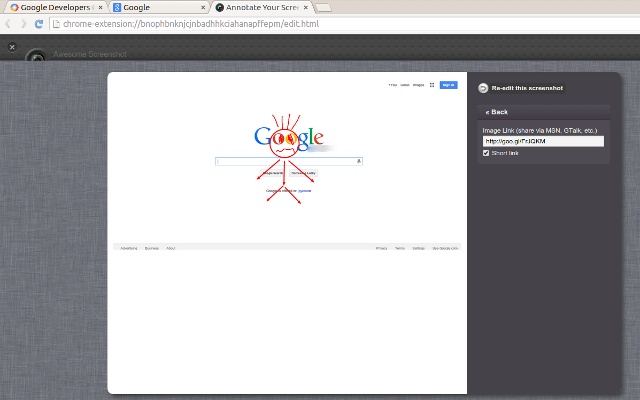Reload the current page
Screen dimensions: 640x400
(x=39, y=24)
